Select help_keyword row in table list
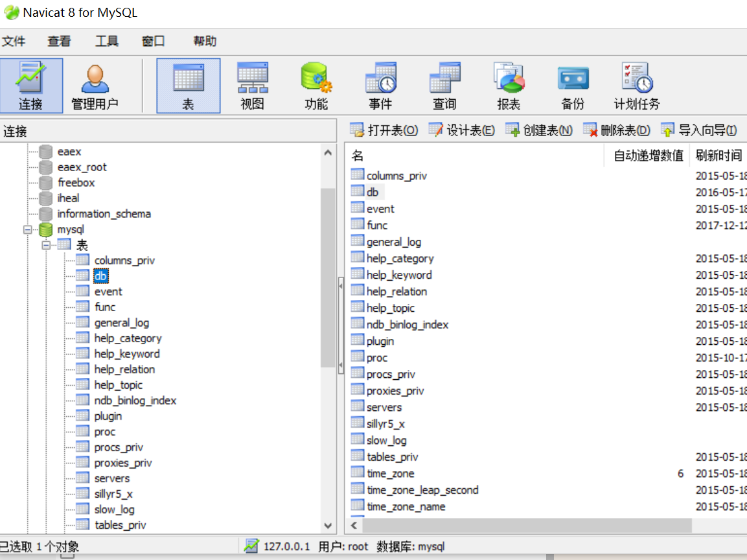This screenshot has height=560, width=747. pyautogui.click(x=399, y=275)
